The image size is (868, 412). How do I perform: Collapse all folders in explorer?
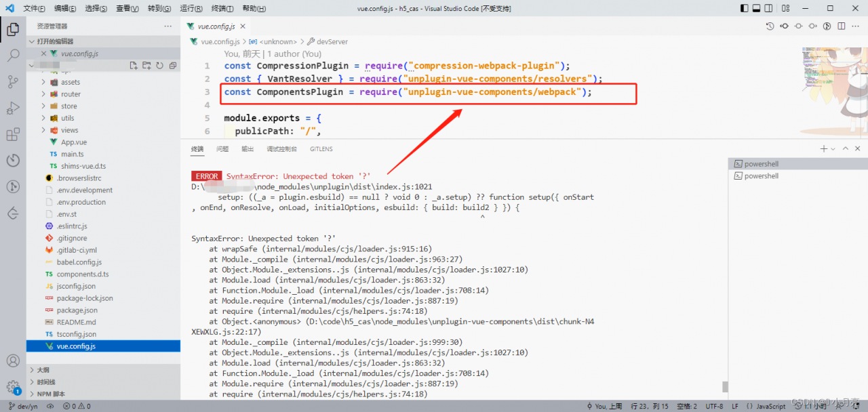[173, 66]
